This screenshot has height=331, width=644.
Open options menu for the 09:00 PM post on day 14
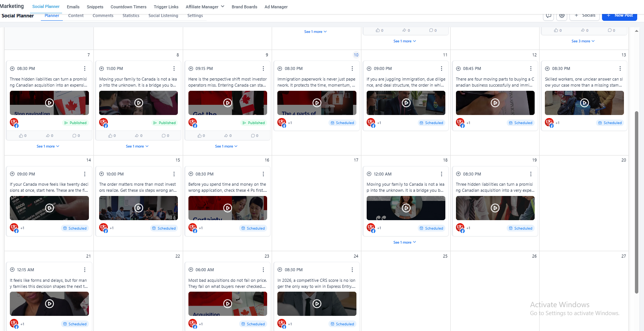point(85,174)
